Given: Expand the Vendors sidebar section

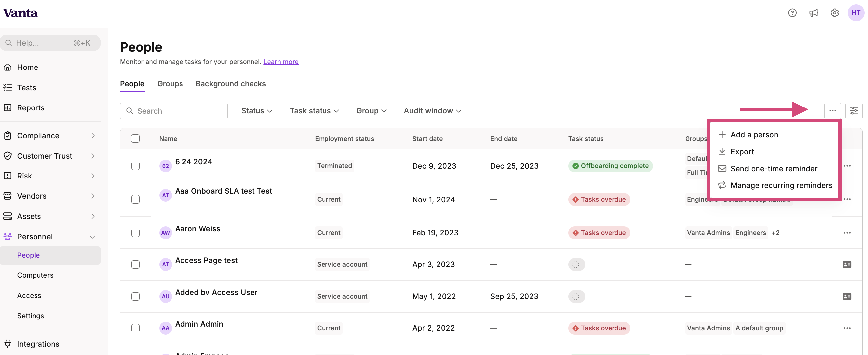Looking at the screenshot, I should (50, 196).
